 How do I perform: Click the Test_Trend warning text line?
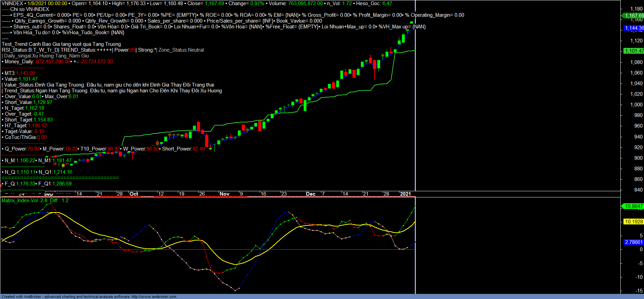[x=61, y=44]
